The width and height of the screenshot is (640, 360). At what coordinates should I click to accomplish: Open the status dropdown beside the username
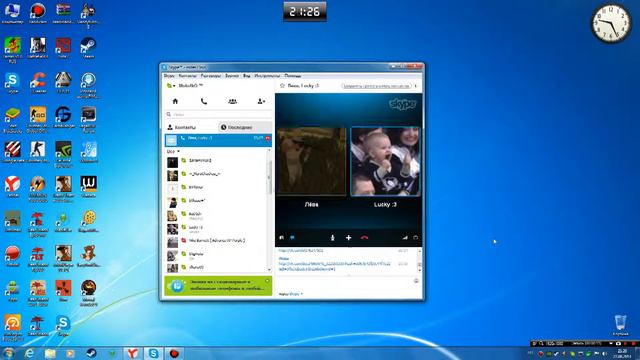tap(171, 86)
